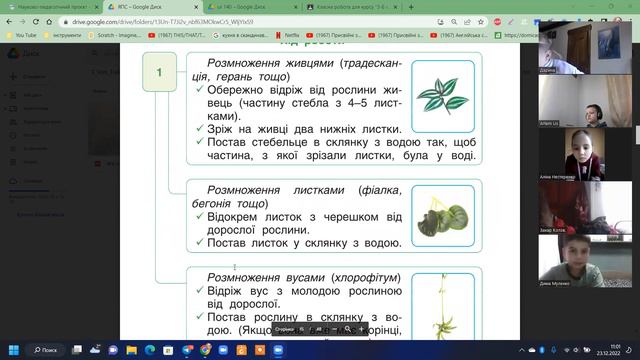Open the browser home page icon

pos(49,22)
